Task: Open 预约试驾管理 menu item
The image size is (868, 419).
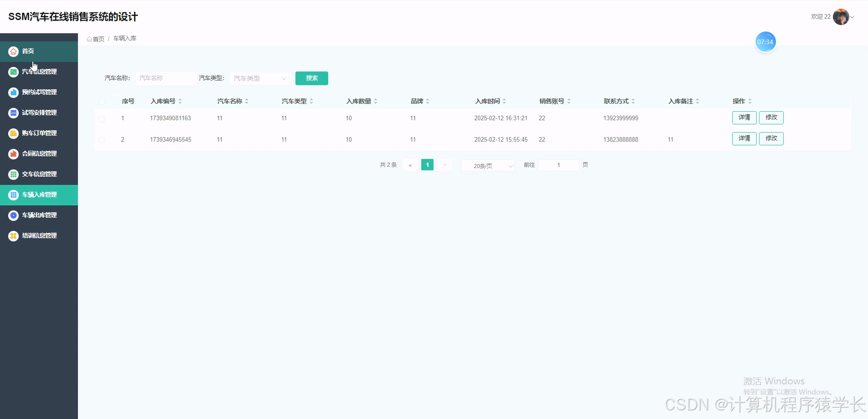Action: coord(39,92)
